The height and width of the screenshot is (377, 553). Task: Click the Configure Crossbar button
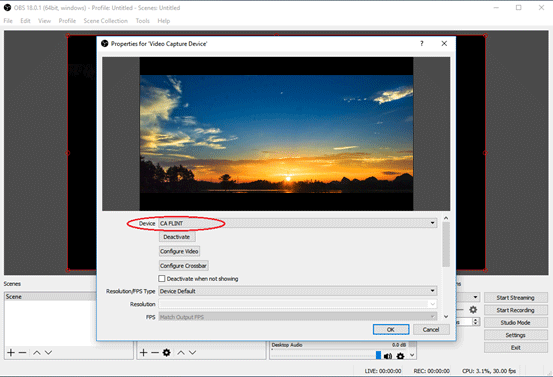(183, 266)
